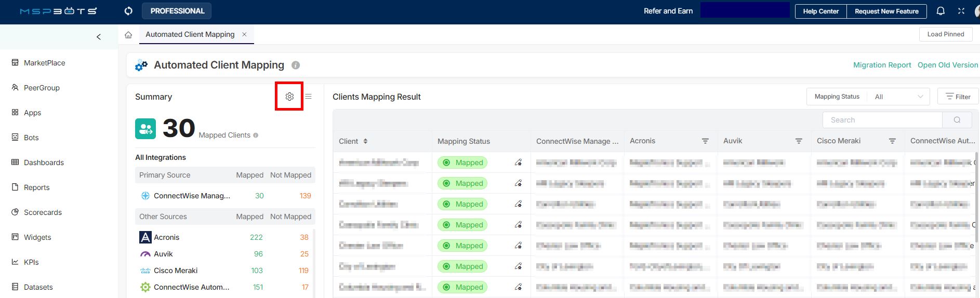
Task: Open the Auvik column filter icon
Action: 799,141
